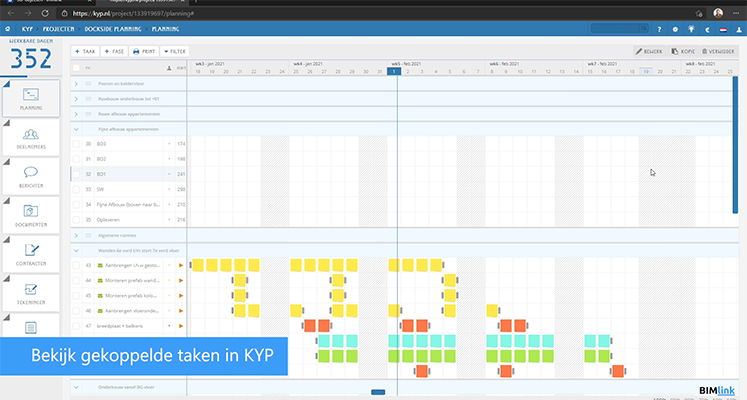Image resolution: width=747 pixels, height=400 pixels.
Task: Expand the Poeren en keldervloer phase
Action: click(x=76, y=84)
